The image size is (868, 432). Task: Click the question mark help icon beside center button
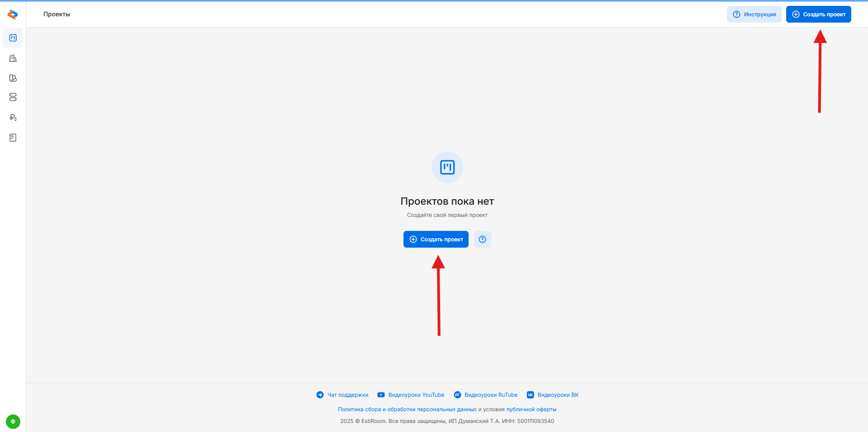(x=482, y=239)
